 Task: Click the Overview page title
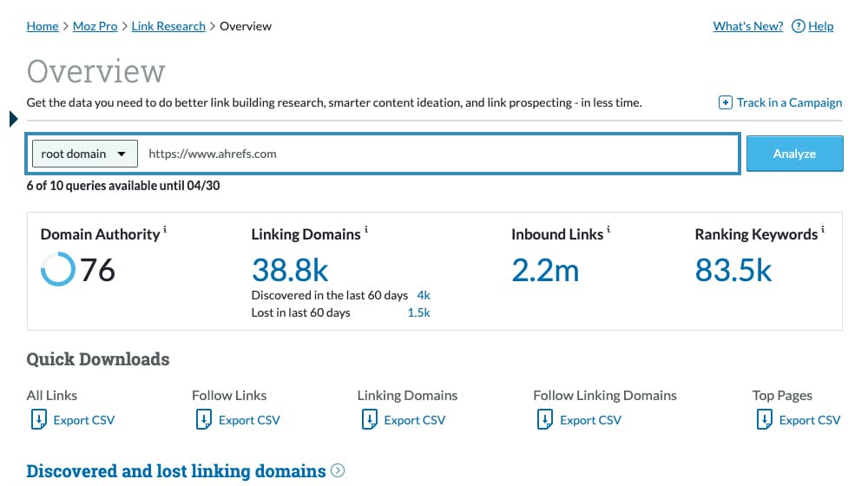tap(95, 71)
